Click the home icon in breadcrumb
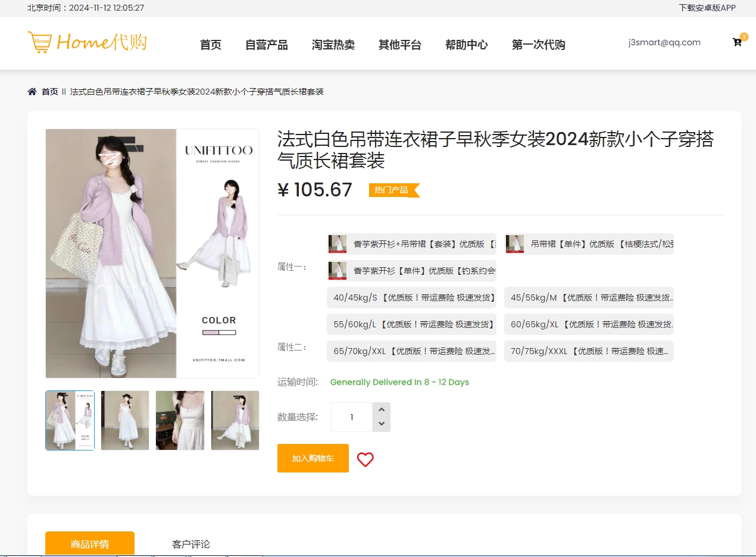The image size is (756, 557). click(x=32, y=92)
